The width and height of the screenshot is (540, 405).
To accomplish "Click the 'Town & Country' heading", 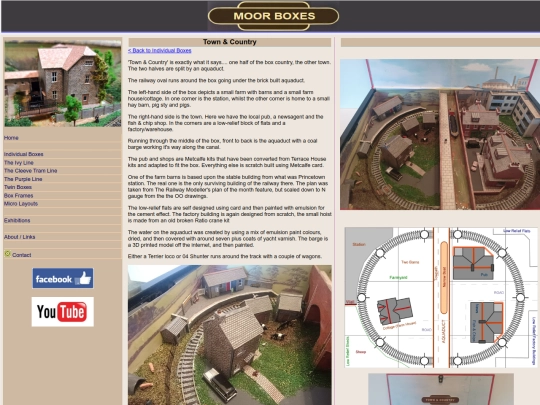I will click(230, 42).
